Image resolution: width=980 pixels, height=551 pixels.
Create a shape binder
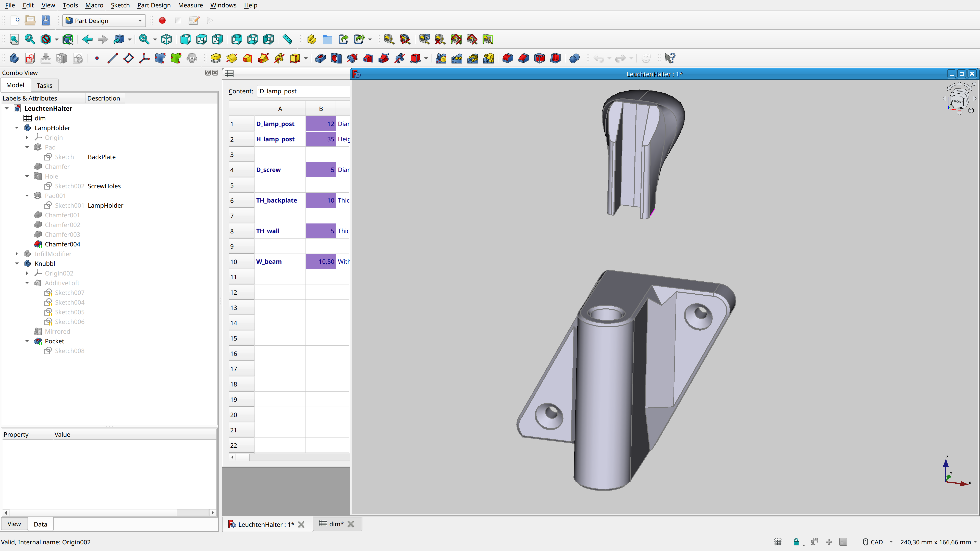[x=160, y=58]
